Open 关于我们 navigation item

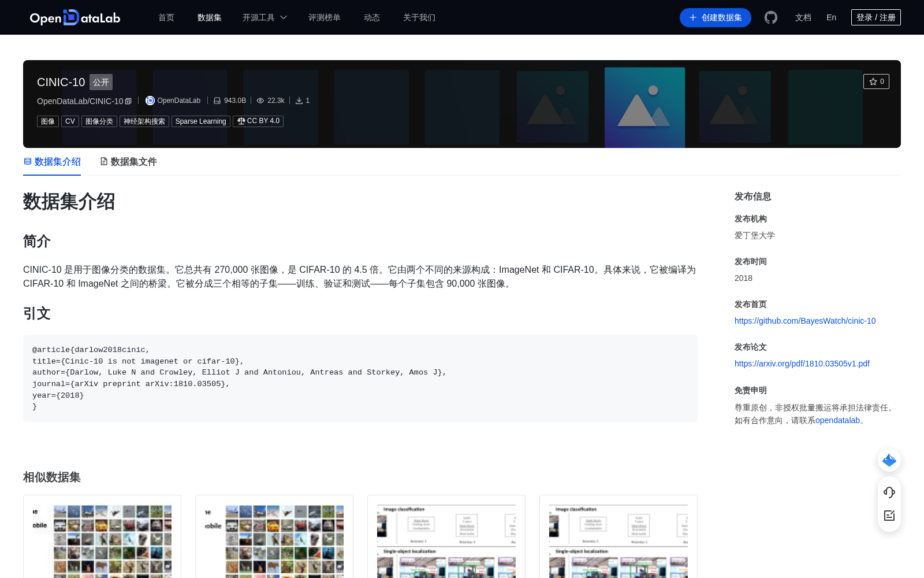pos(419,17)
